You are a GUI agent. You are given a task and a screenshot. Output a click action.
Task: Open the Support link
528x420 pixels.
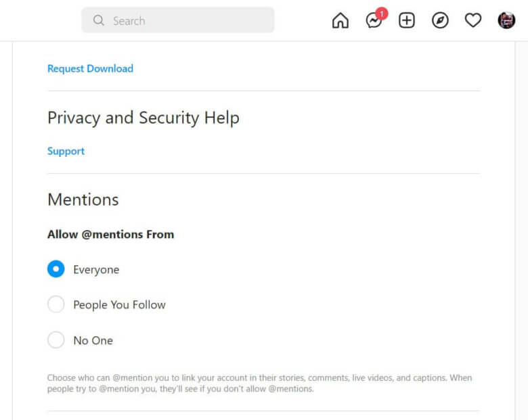pyautogui.click(x=66, y=151)
